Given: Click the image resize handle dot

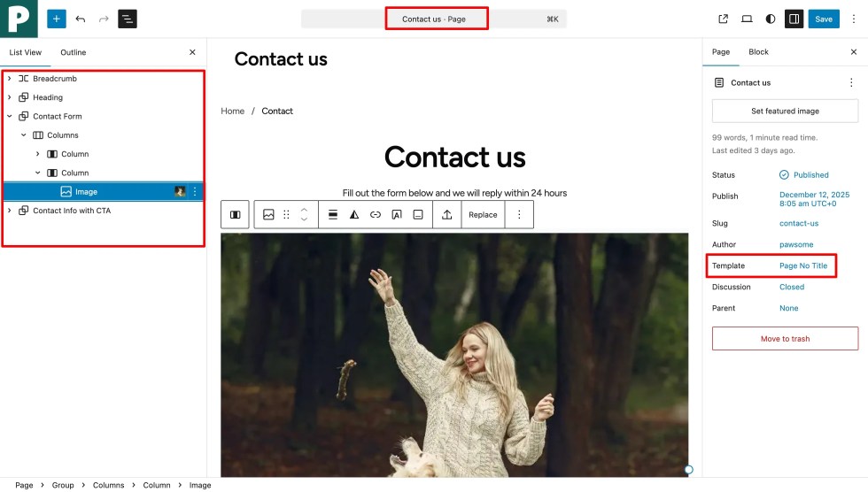Looking at the screenshot, I should click(x=689, y=470).
